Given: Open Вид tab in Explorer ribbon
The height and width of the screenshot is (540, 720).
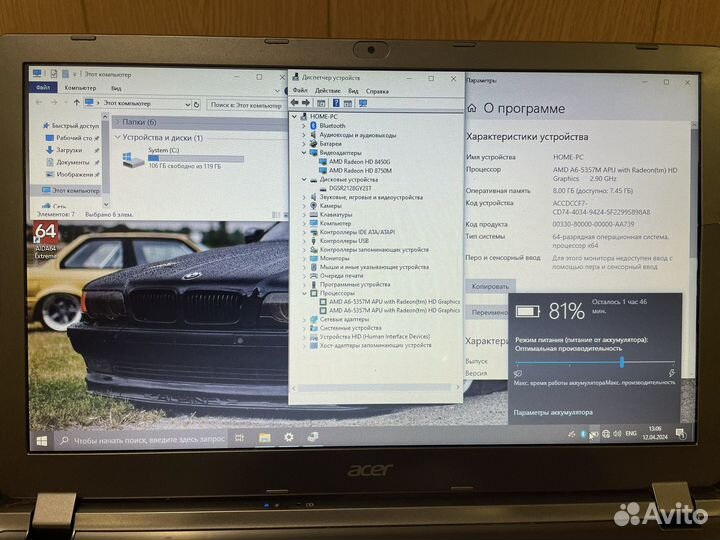Looking at the screenshot, I should coord(116,88).
